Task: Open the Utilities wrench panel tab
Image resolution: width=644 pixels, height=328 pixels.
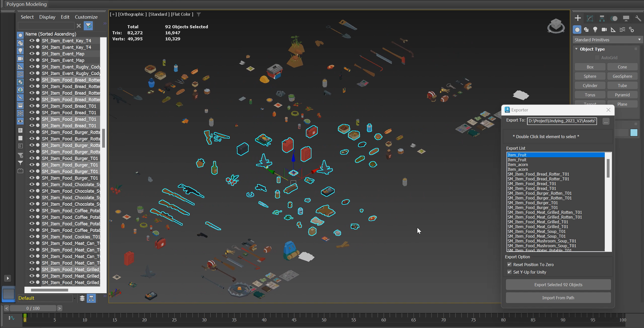Action: point(638,18)
